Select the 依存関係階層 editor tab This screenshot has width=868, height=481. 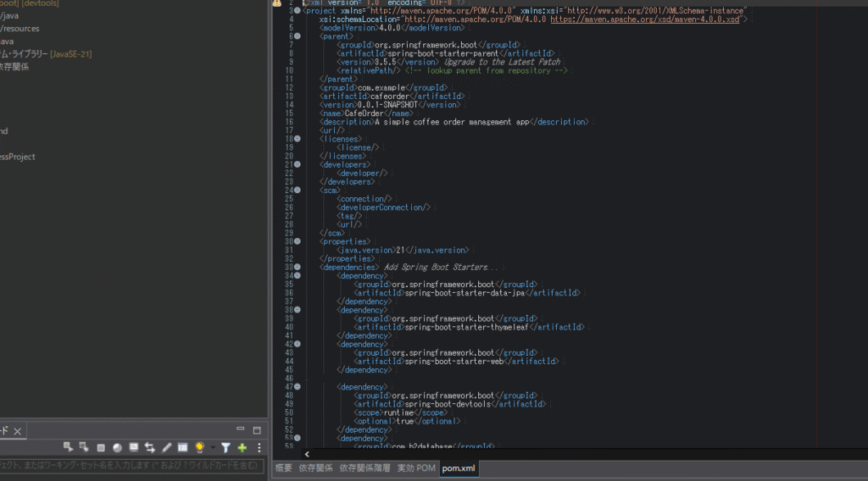(x=364, y=468)
